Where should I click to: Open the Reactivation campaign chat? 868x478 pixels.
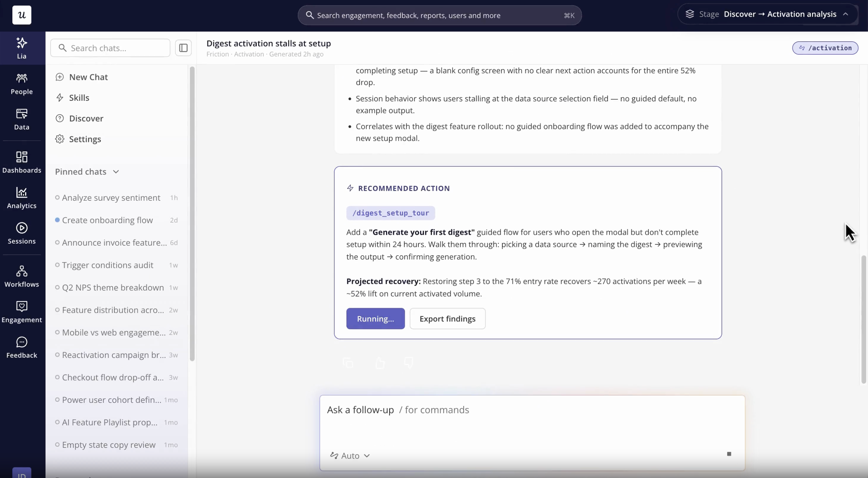click(117, 355)
